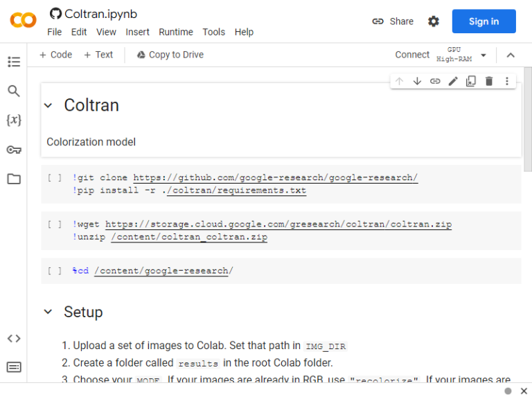The image size is (532, 399).
Task: Connect to a runtime
Action: click(x=412, y=55)
